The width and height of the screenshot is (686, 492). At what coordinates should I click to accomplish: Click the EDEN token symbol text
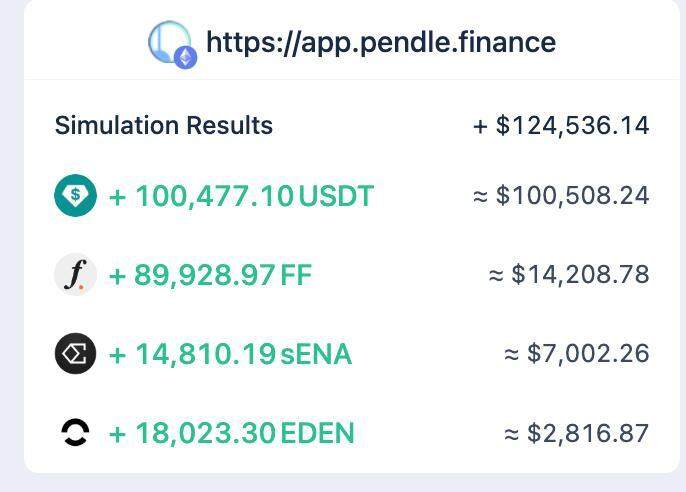click(318, 432)
